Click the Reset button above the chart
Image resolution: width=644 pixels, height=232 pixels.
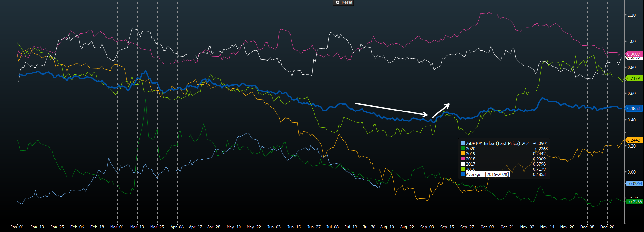coord(343,2)
